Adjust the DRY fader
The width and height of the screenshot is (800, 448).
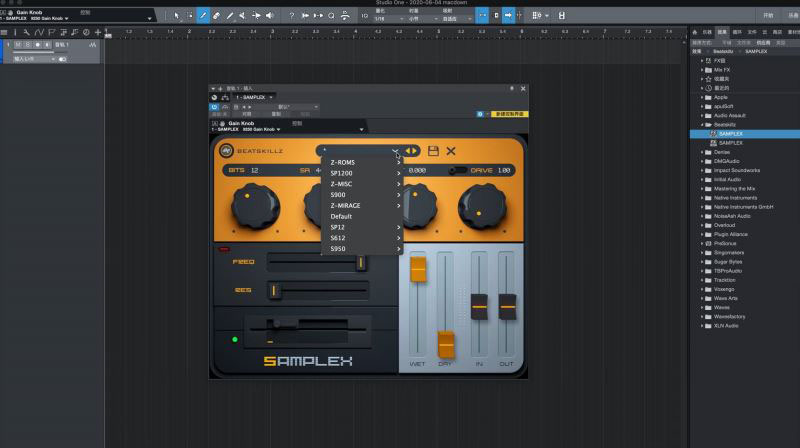click(x=446, y=344)
